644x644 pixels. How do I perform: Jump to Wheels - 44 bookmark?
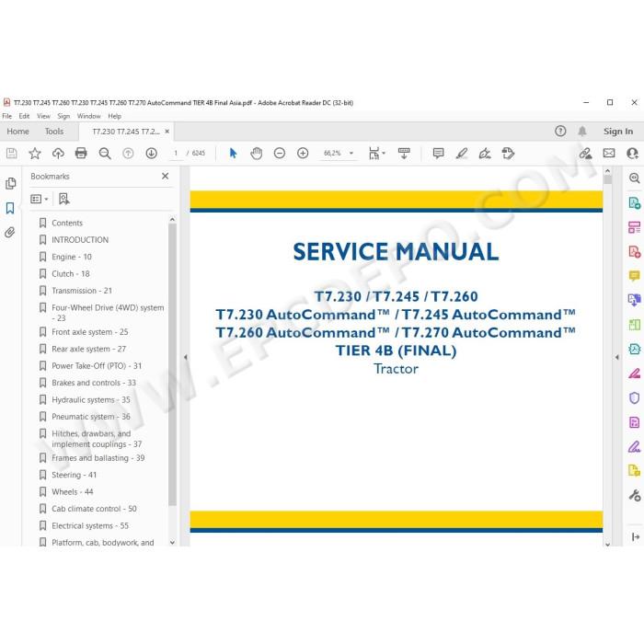73,492
